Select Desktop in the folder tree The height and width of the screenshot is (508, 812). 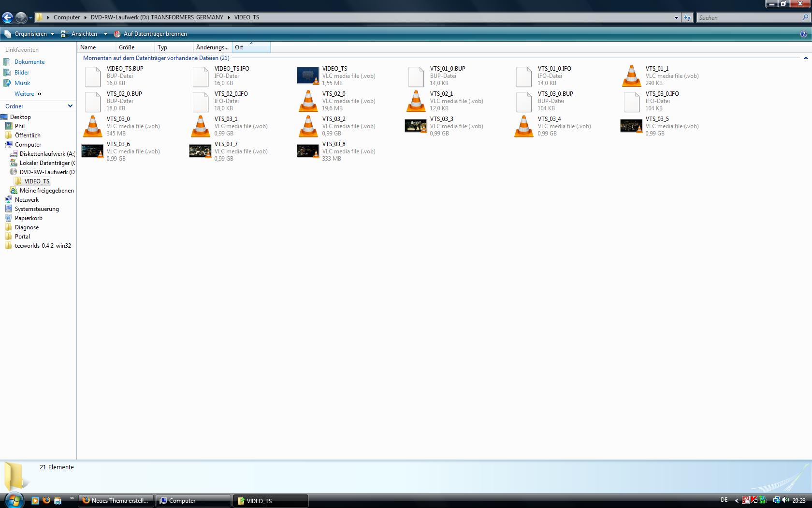coord(20,117)
